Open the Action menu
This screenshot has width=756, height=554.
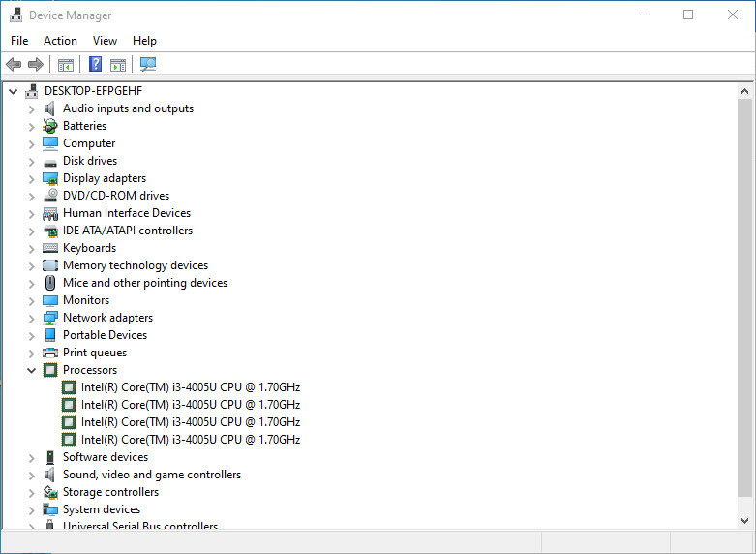[x=60, y=41]
